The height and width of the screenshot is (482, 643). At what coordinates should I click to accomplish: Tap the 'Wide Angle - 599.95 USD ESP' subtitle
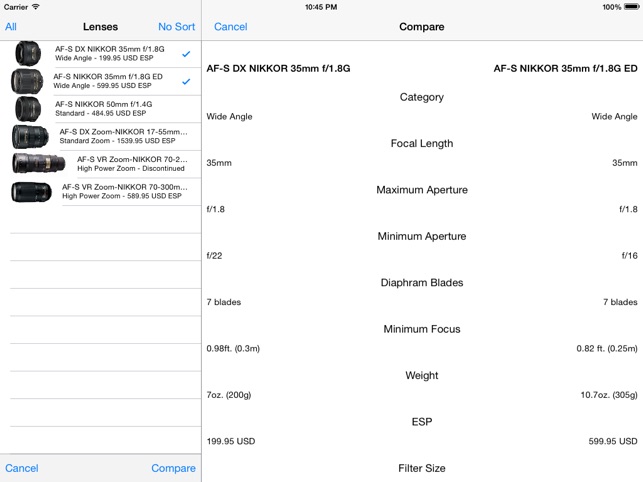pyautogui.click(x=103, y=86)
